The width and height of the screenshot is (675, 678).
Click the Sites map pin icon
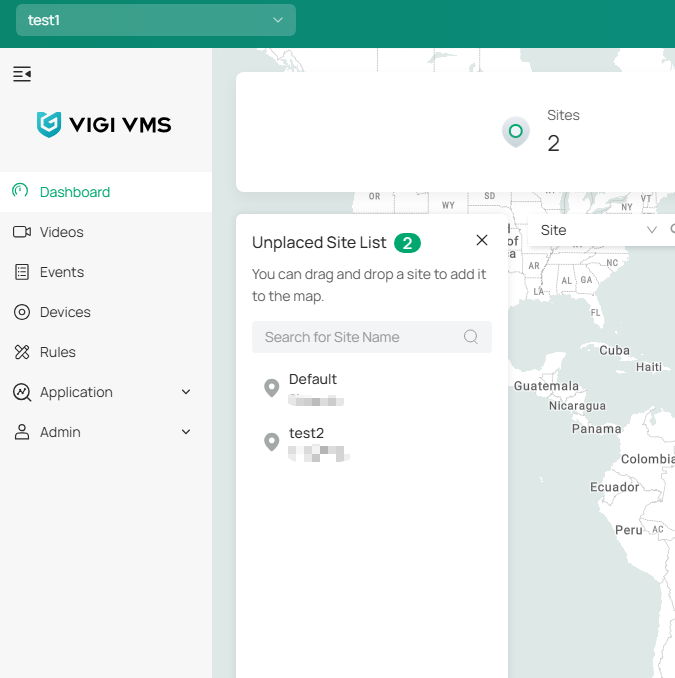point(515,131)
